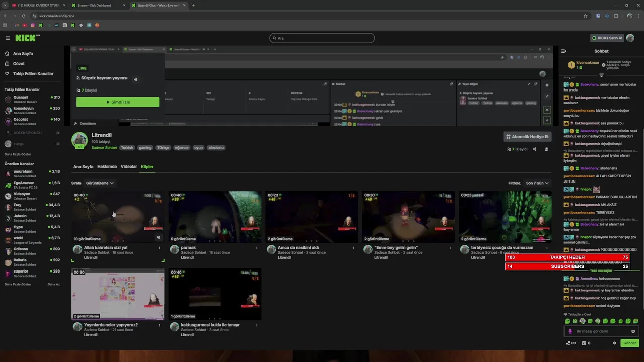Click the user profile avatar at top right
The width and height of the screenshot is (644, 362).
coord(630,38)
